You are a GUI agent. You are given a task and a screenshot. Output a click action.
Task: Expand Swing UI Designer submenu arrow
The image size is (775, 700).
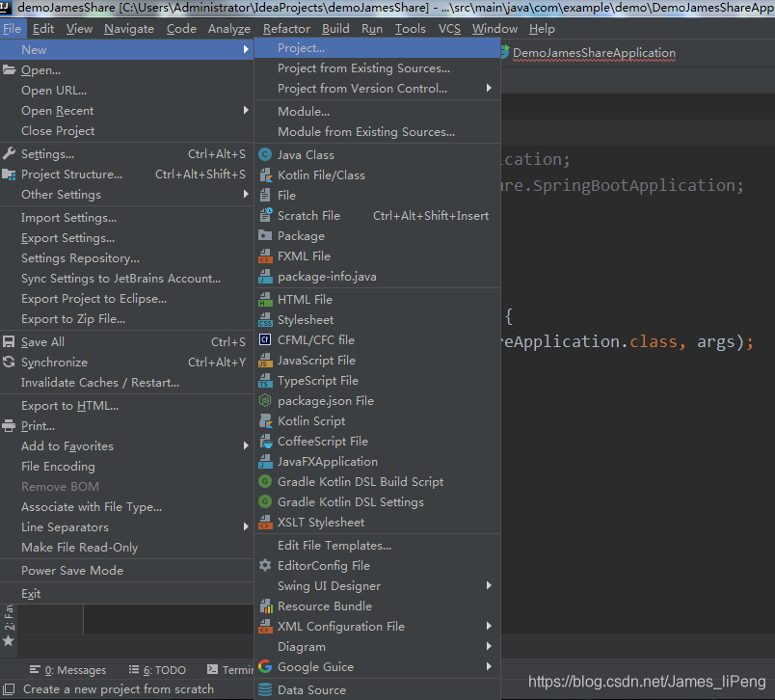pyautogui.click(x=489, y=586)
